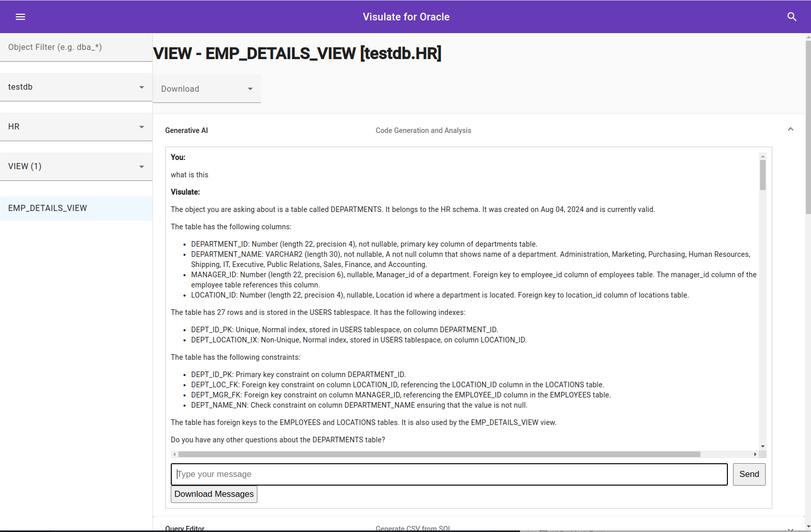This screenshot has width=811, height=532.
Task: Click chat vertical scrollbar down arrow
Action: (763, 446)
